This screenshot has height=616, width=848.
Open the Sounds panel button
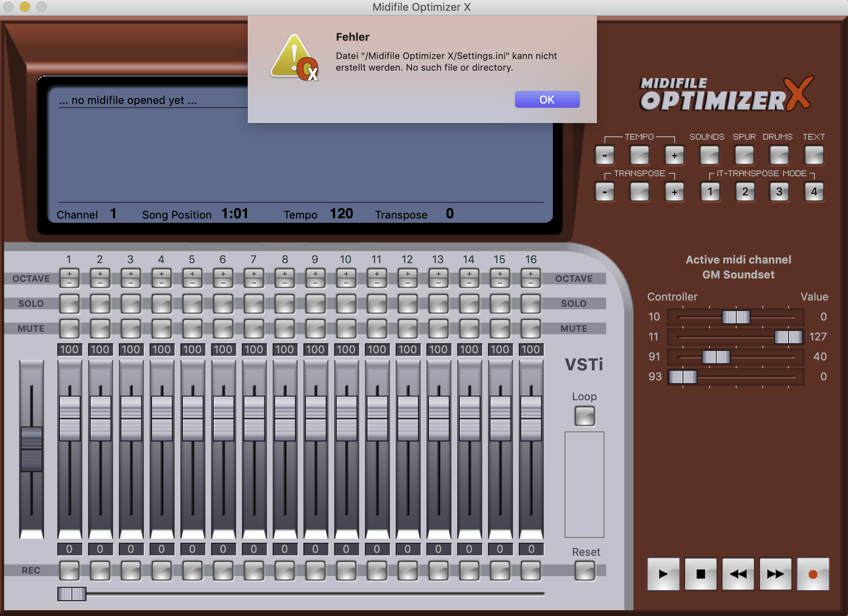(709, 156)
